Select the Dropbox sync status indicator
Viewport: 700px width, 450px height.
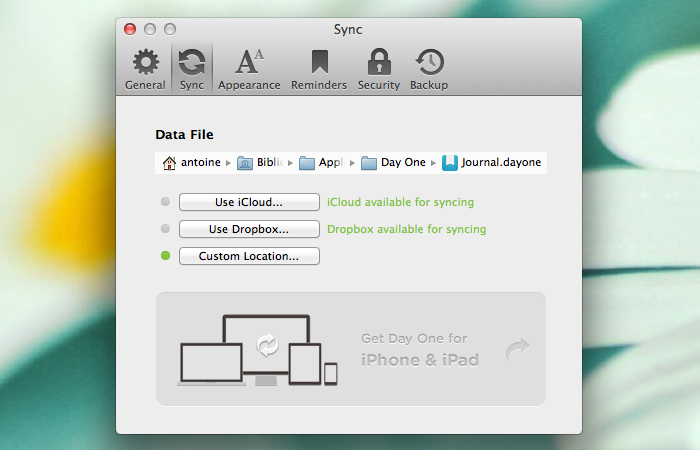[x=165, y=229]
